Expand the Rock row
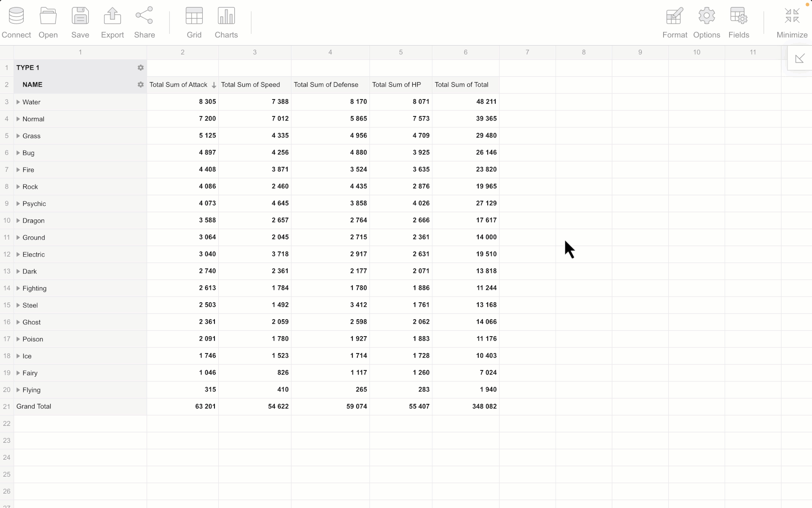Screen dimensions: 812x508 [x=18, y=187]
